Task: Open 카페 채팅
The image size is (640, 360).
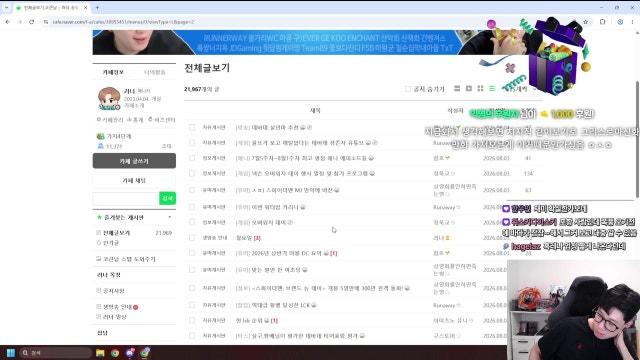Action: pyautogui.click(x=134, y=180)
